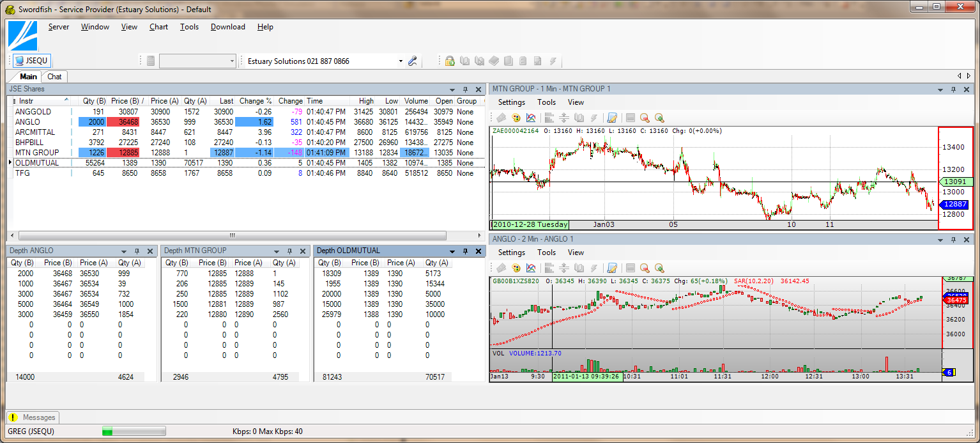980x443 pixels.
Task: Pin the MTN GROUP chart panel
Action: coord(953,89)
